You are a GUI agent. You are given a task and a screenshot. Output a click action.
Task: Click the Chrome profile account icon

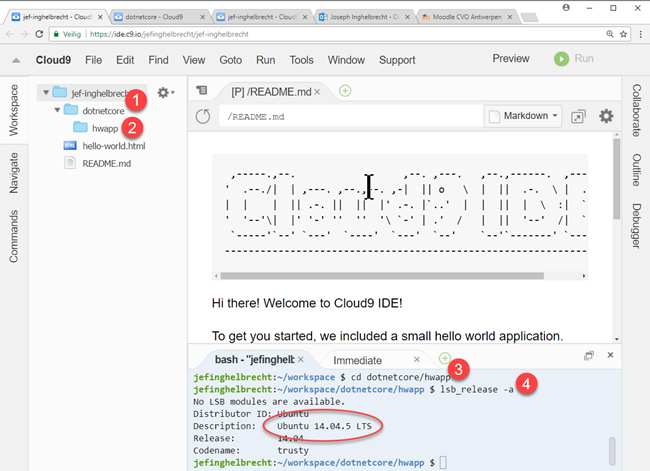(x=566, y=7)
